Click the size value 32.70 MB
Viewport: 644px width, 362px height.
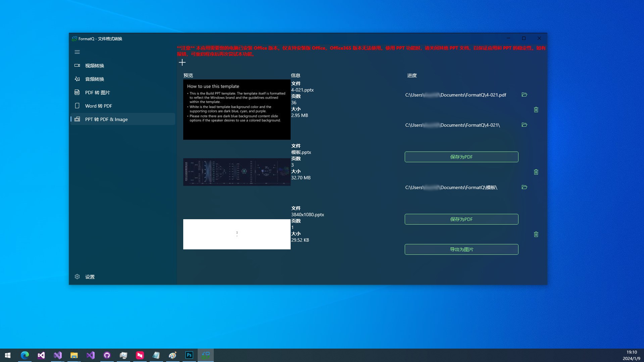click(301, 178)
